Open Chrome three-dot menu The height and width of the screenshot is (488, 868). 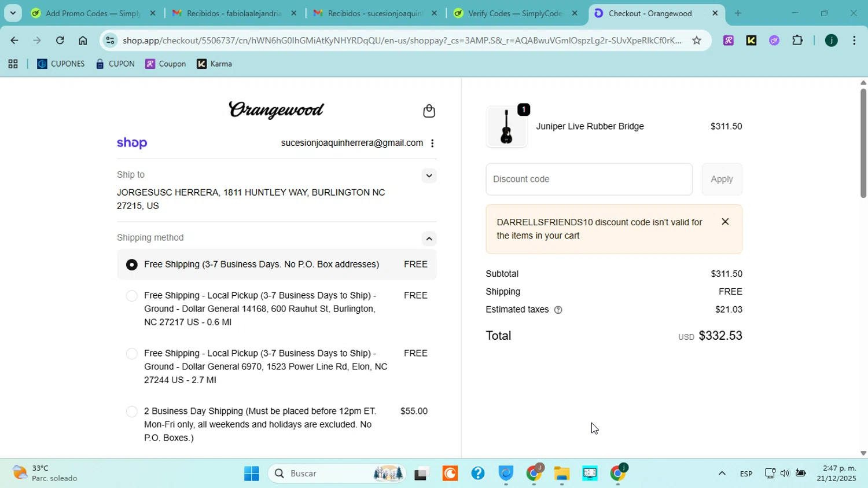coord(854,41)
